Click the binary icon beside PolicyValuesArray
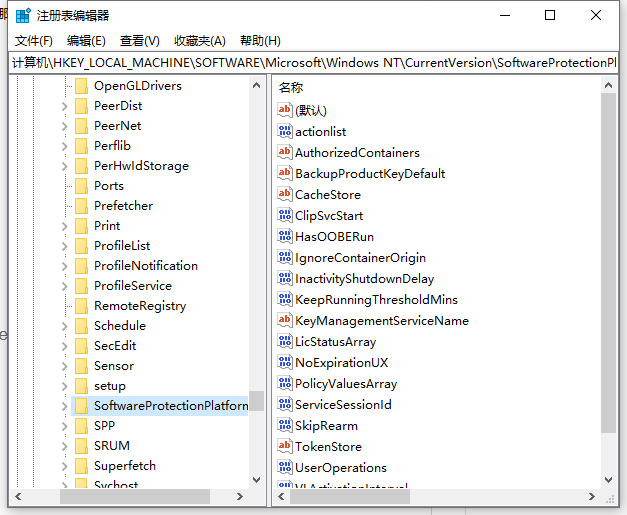The height and width of the screenshot is (515, 627). click(x=285, y=383)
